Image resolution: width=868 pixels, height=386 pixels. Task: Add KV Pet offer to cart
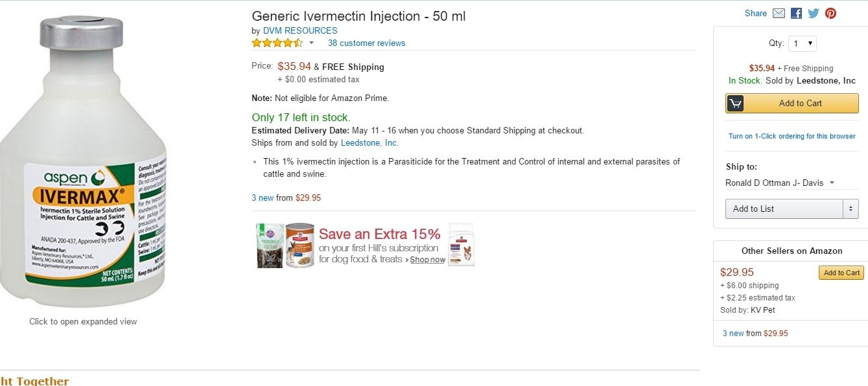coord(841,273)
